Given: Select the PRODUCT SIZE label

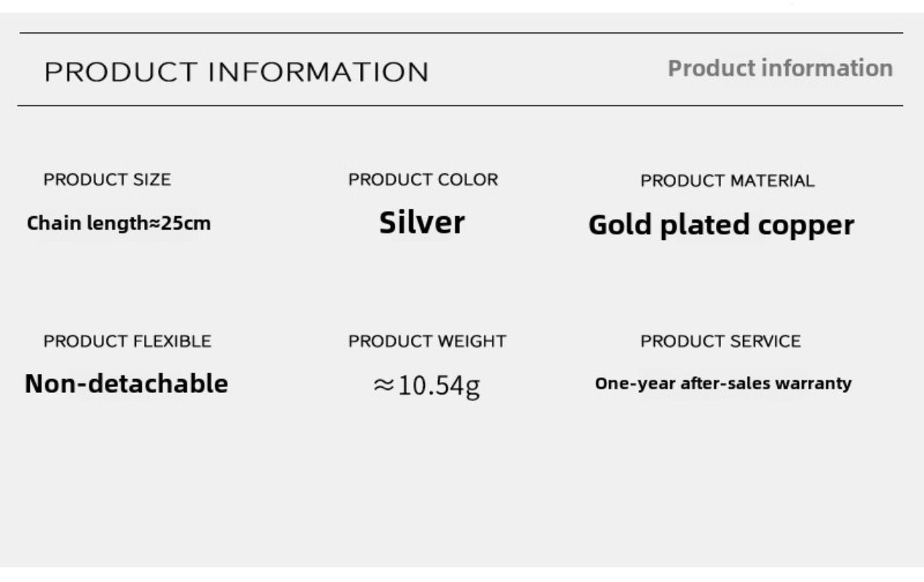Looking at the screenshot, I should tap(107, 180).
